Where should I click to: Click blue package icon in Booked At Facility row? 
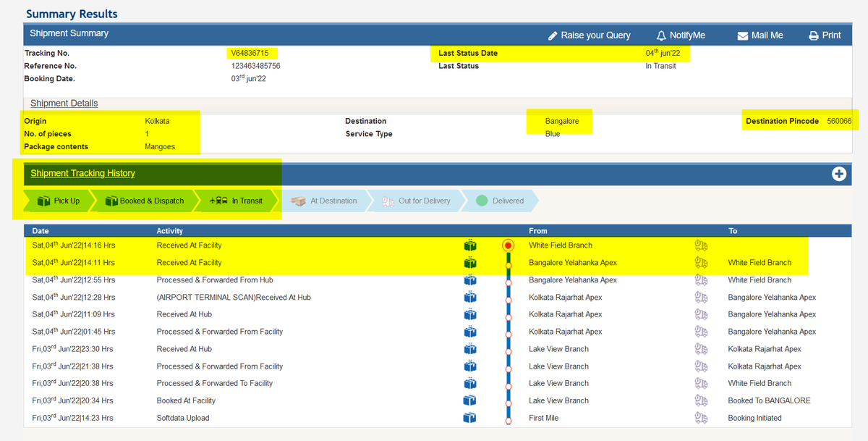[x=470, y=400]
